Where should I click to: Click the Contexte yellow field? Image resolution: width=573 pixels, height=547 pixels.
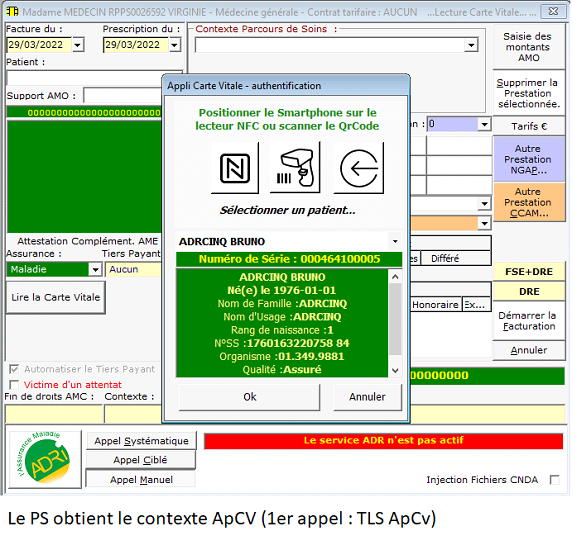[133, 414]
